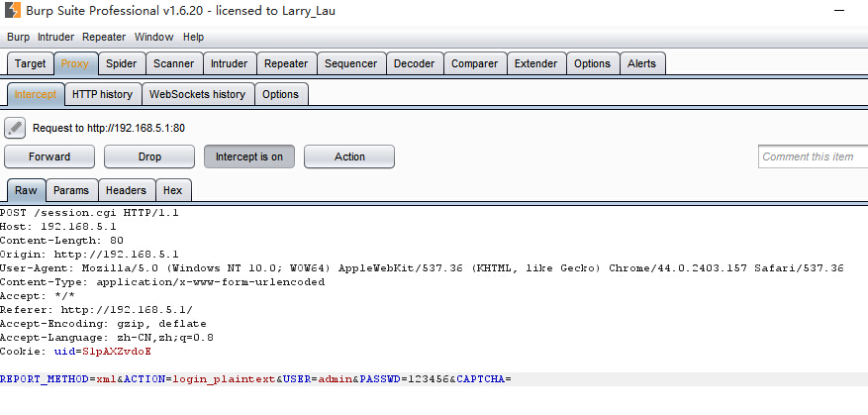Click the pencil edit icon beside request URL
868x415 pixels.
pos(15,128)
